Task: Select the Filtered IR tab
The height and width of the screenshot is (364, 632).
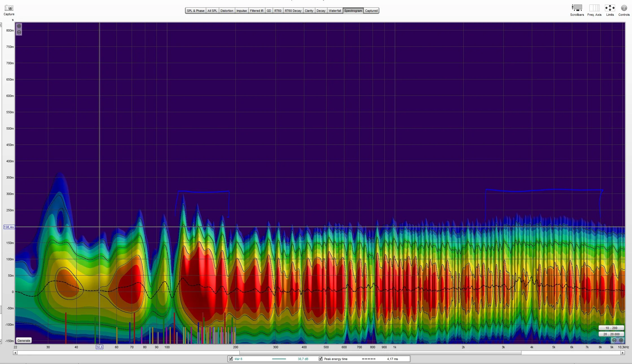Action: (257, 11)
